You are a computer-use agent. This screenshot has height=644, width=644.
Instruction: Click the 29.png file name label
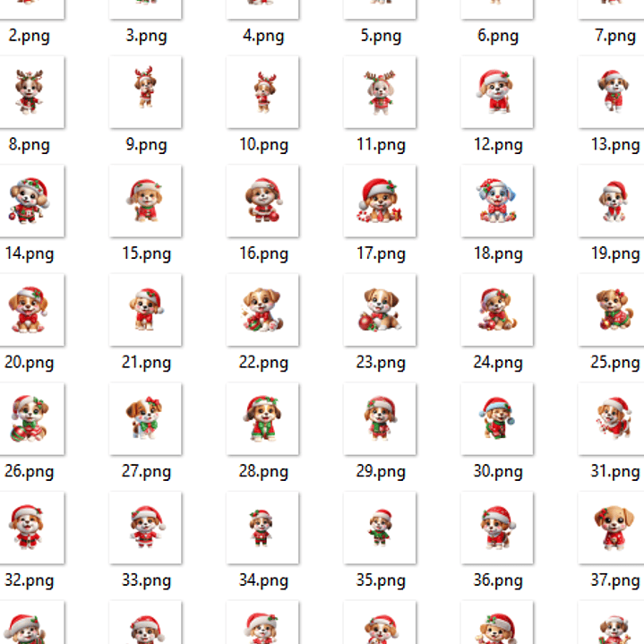click(x=381, y=471)
